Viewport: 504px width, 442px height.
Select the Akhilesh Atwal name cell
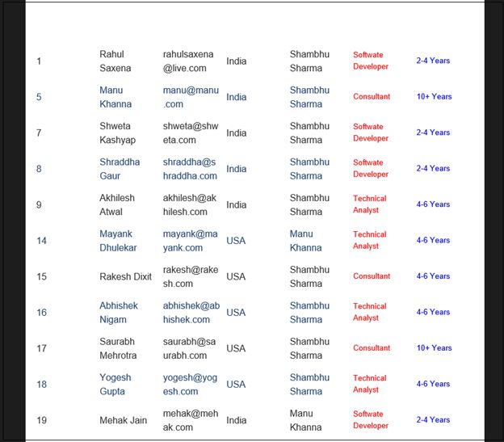click(x=117, y=204)
